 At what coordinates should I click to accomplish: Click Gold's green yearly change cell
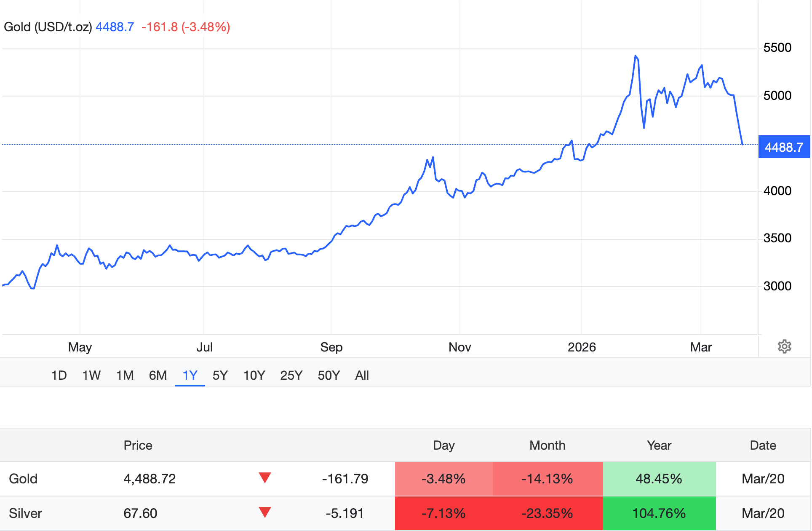click(x=659, y=479)
